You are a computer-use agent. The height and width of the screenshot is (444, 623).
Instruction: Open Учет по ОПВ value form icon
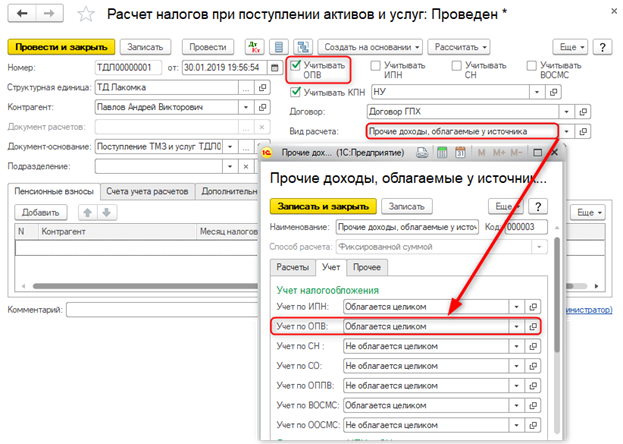[x=534, y=326]
